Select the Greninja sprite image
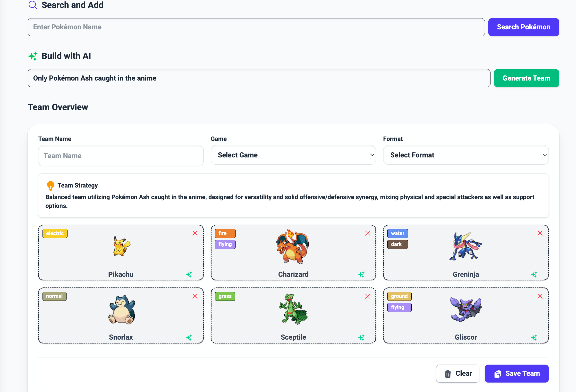The width and height of the screenshot is (576, 392). click(x=466, y=247)
